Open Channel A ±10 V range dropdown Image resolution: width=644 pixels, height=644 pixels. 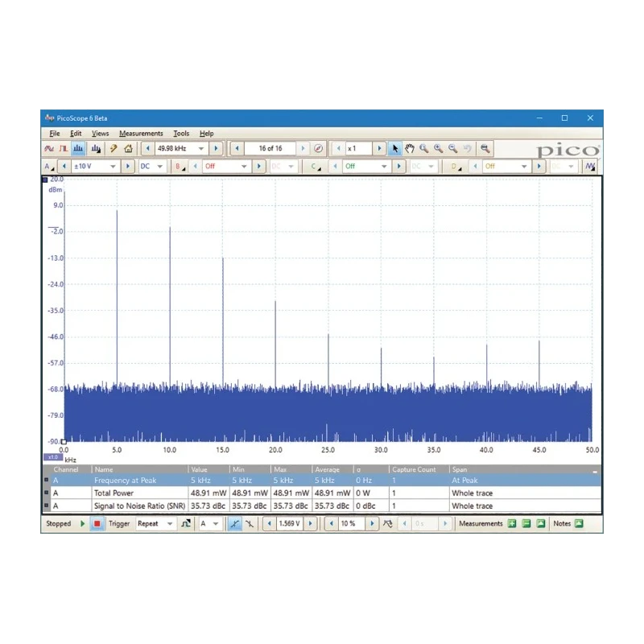click(113, 167)
